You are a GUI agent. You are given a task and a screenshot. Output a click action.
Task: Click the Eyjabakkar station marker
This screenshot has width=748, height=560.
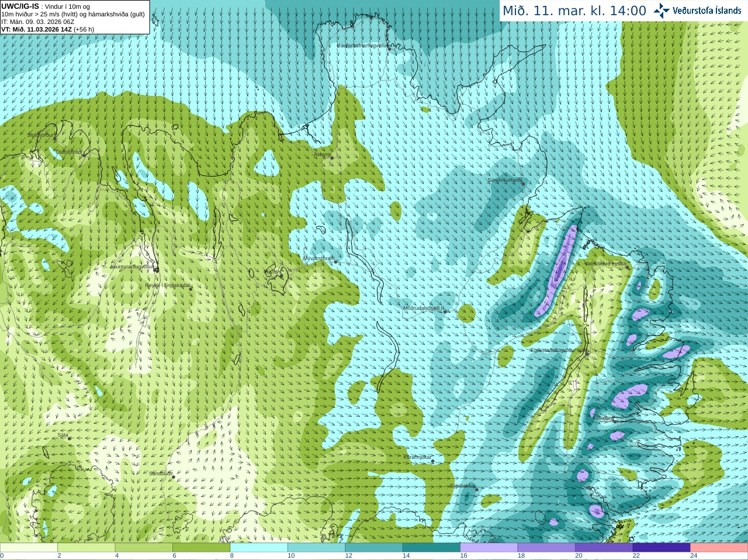[x=477, y=489]
